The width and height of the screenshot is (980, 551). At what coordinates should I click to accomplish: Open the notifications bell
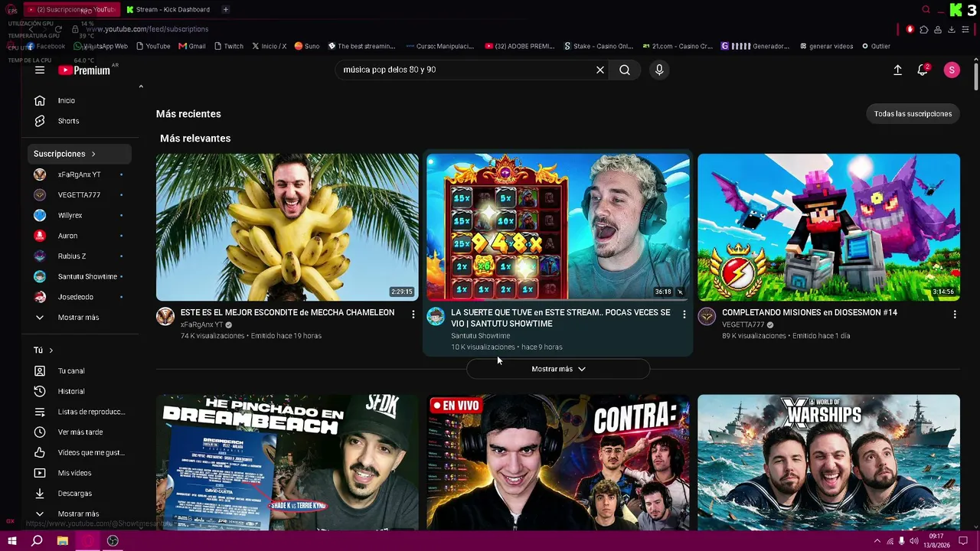923,70
